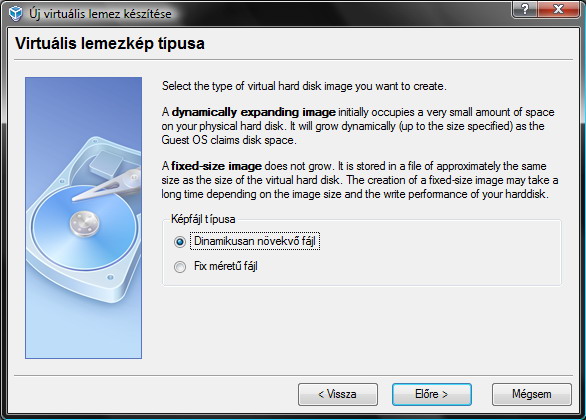Cancel the wizard via Mégsem
This screenshot has width=586, height=420.
pyautogui.click(x=531, y=394)
